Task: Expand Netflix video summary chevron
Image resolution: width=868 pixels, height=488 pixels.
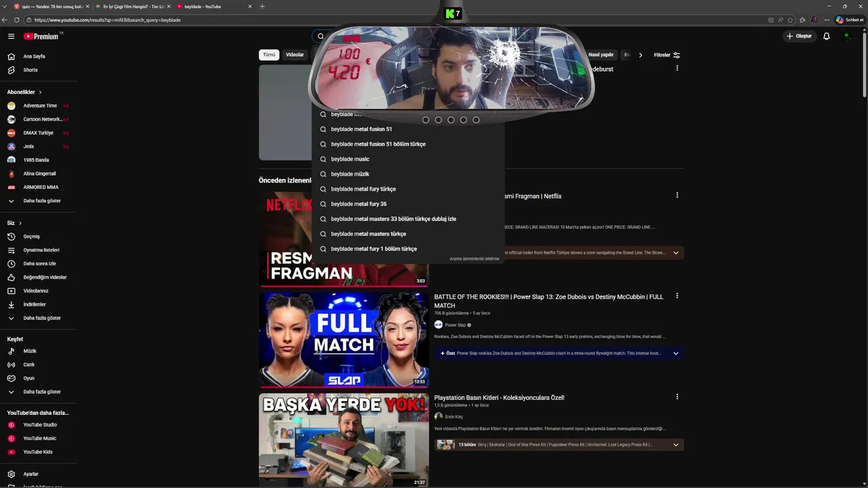Action: click(675, 253)
